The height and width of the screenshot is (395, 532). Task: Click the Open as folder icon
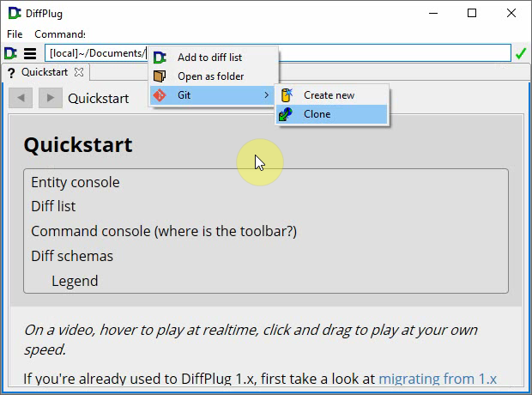click(x=160, y=76)
